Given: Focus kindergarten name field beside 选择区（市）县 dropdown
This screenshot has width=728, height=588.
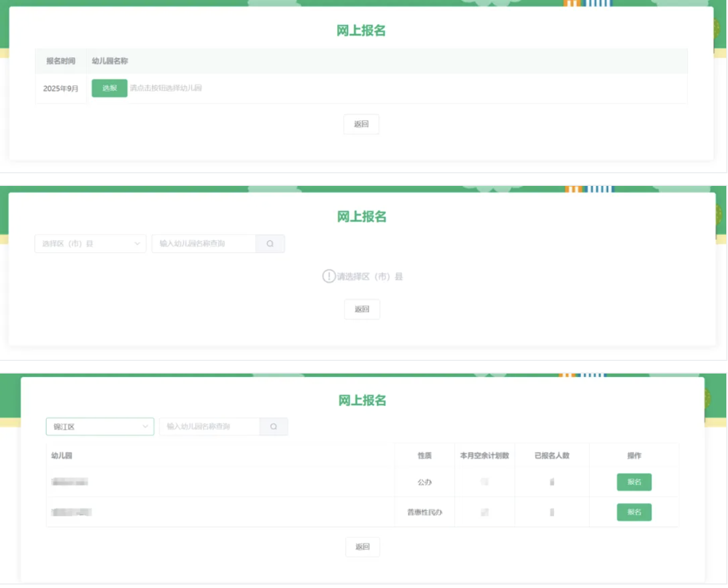Looking at the screenshot, I should (204, 244).
